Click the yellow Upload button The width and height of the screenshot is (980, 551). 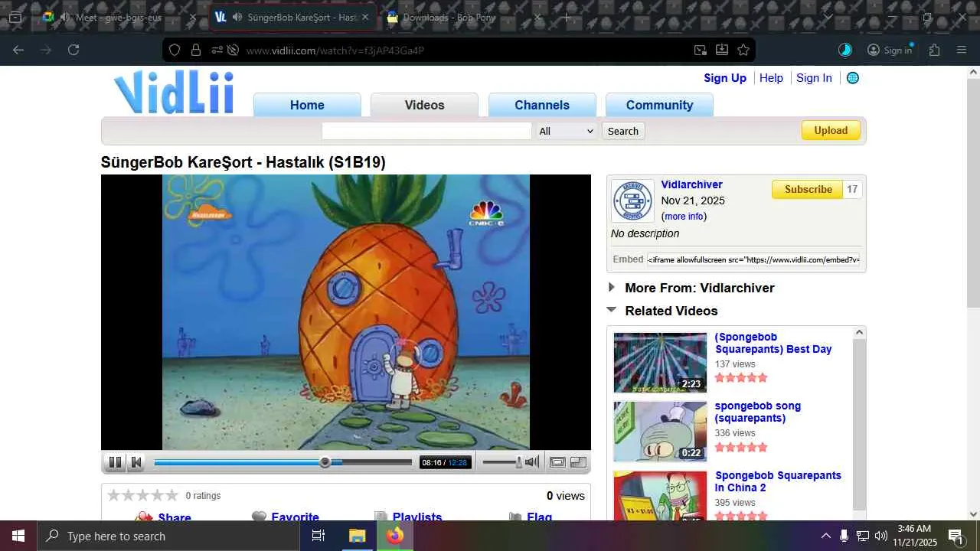tap(831, 130)
